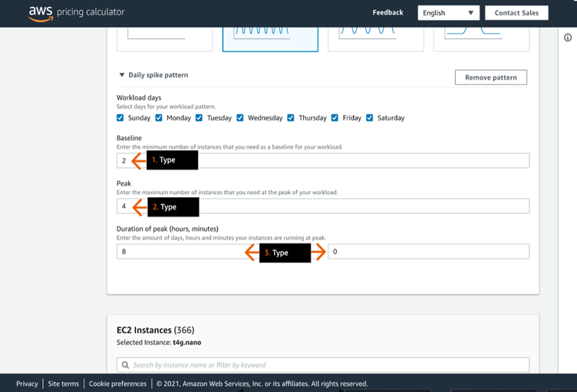The height and width of the screenshot is (392, 577).
Task: Click the peak duration minutes field
Action: (x=428, y=252)
